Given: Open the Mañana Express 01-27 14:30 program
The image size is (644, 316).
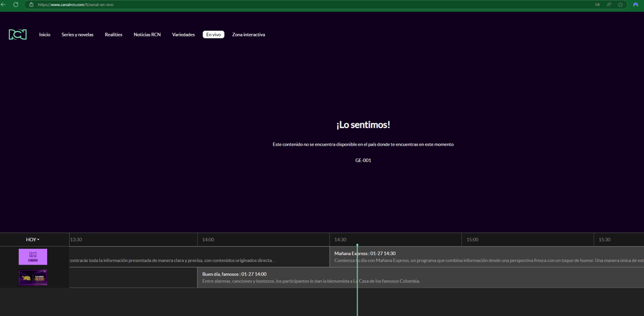Looking at the screenshot, I should tap(487, 257).
